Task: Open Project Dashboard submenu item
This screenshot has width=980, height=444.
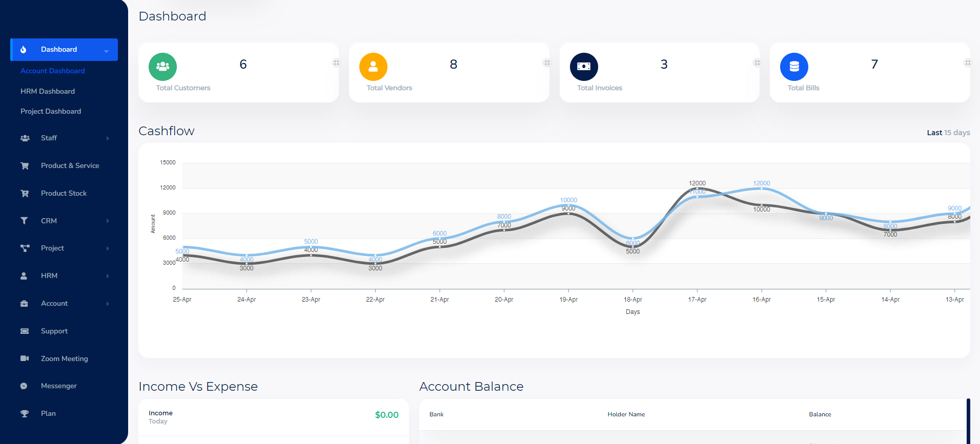Action: coord(51,111)
